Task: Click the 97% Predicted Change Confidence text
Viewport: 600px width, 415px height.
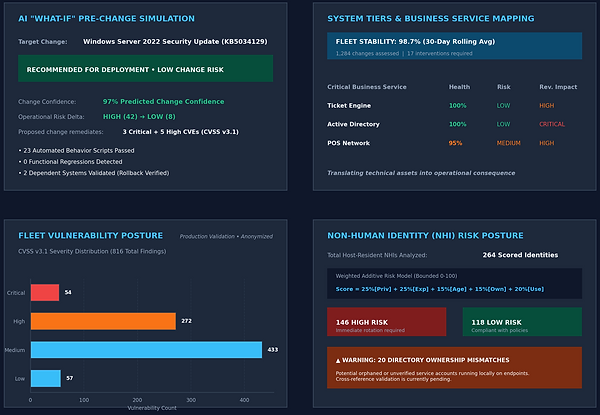Action: [163, 101]
